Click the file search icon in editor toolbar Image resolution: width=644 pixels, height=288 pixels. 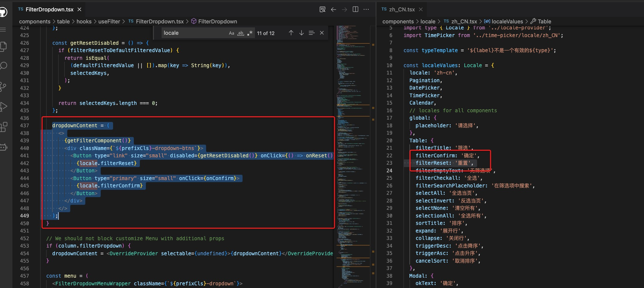point(323,9)
